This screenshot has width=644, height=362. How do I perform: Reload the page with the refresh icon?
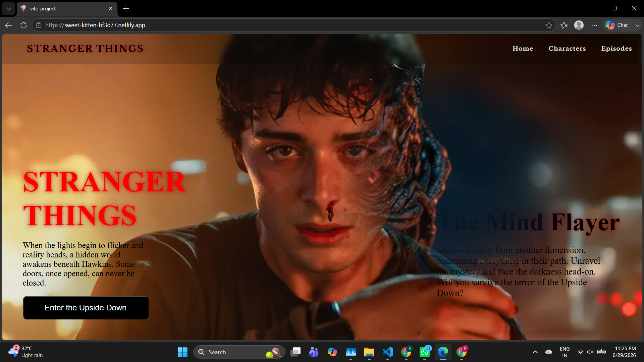pyautogui.click(x=23, y=25)
